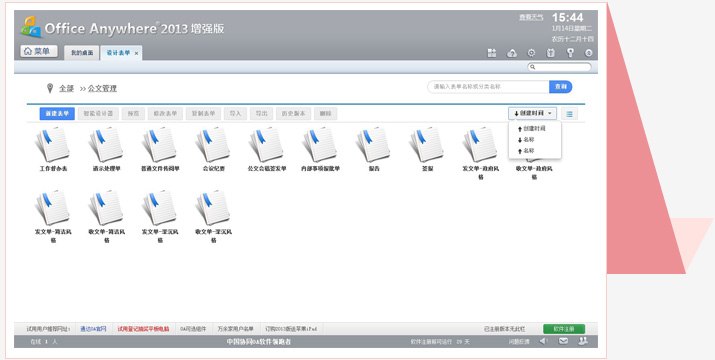This screenshot has width=715, height=360.
Task: Open the 查看天气 weather link
Action: tap(531, 17)
